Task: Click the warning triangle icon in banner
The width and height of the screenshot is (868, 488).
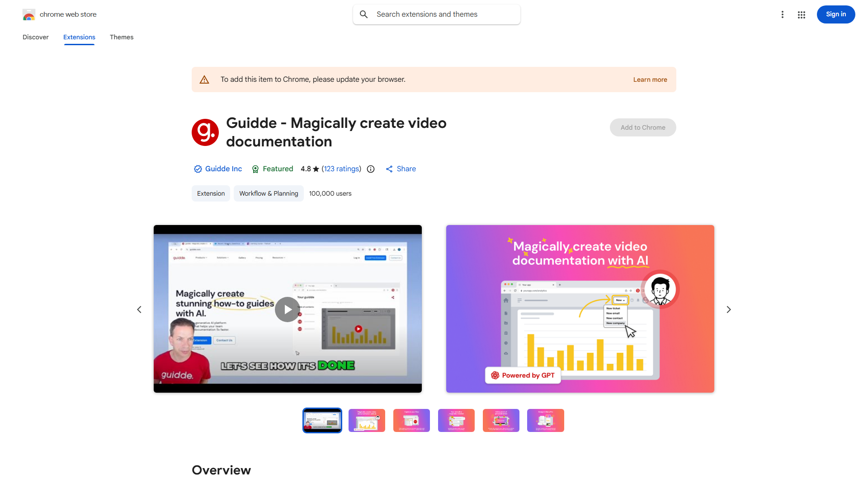Action: (204, 80)
